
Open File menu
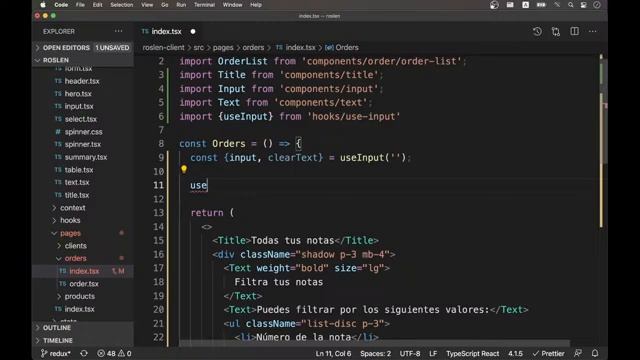tap(80, 5)
